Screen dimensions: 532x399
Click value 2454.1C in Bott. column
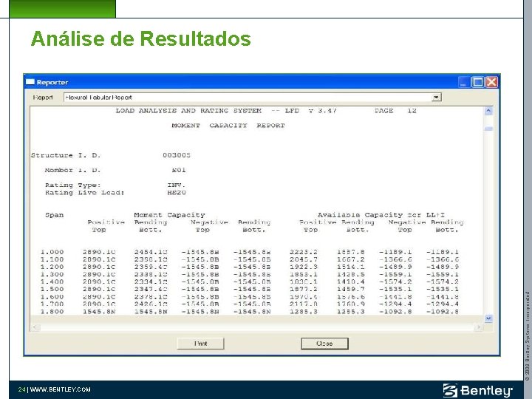151,252
